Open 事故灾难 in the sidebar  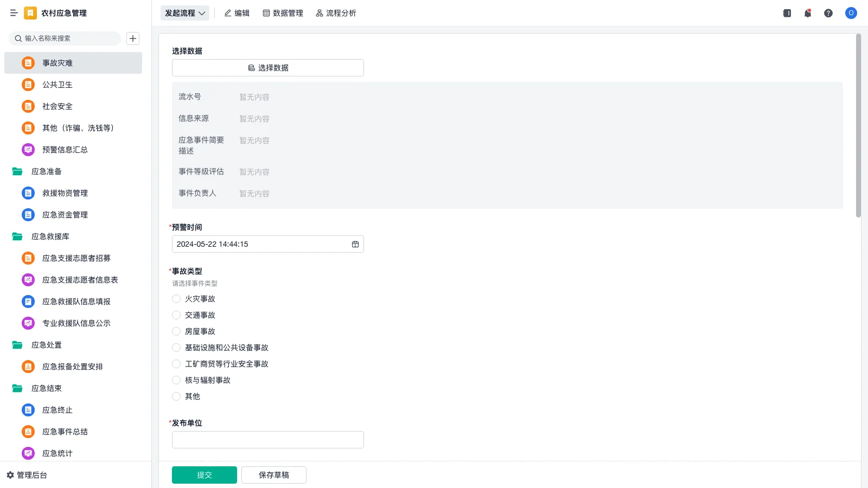73,63
